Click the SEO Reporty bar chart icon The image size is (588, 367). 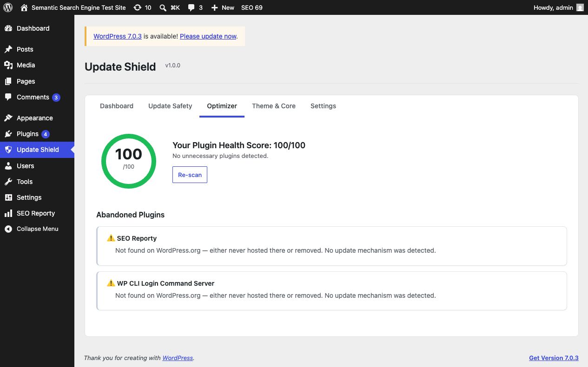click(x=8, y=213)
